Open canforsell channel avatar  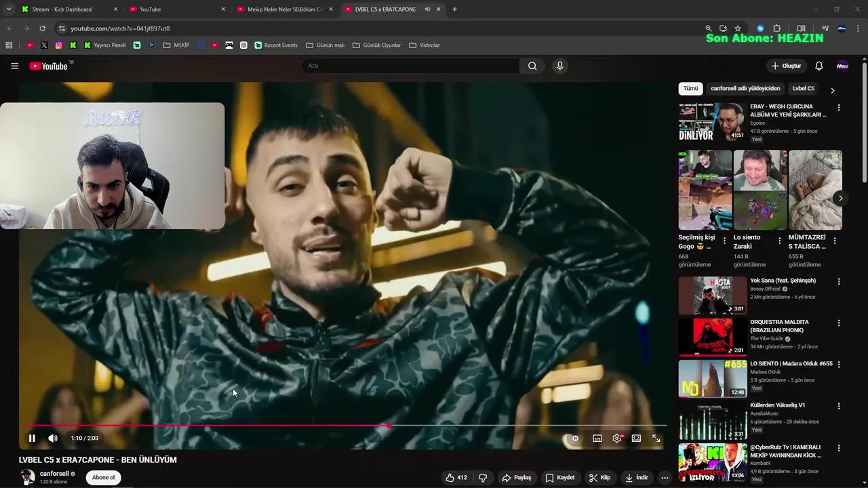pyautogui.click(x=27, y=477)
